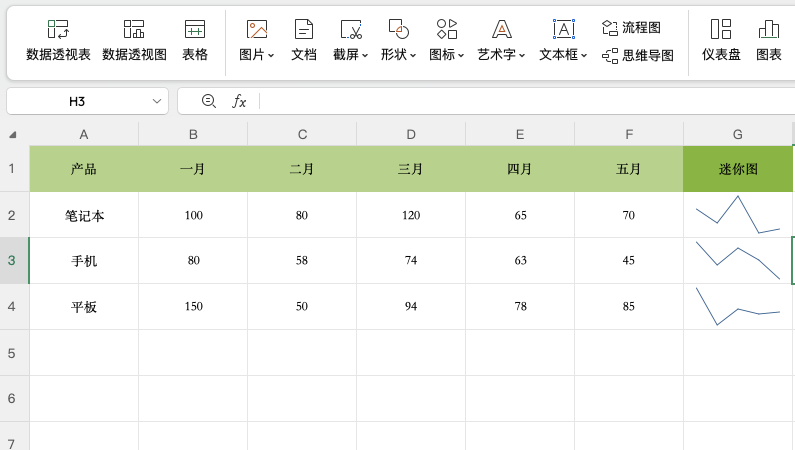The image size is (795, 450).
Task: Open the Name Box dropdown arrow
Action: point(157,101)
